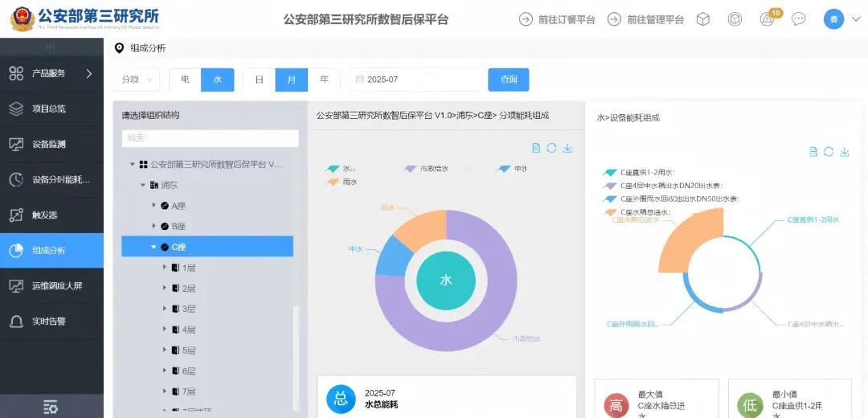Select 4层 in the tree

[189, 330]
